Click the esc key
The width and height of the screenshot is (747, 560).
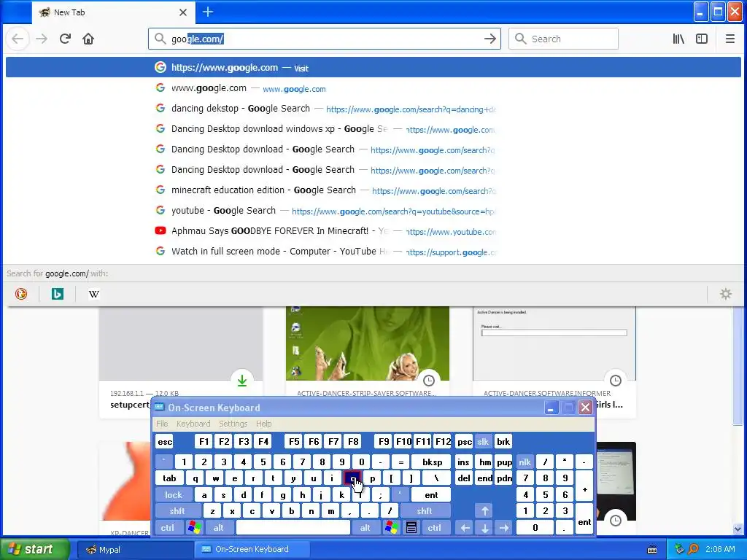click(165, 441)
